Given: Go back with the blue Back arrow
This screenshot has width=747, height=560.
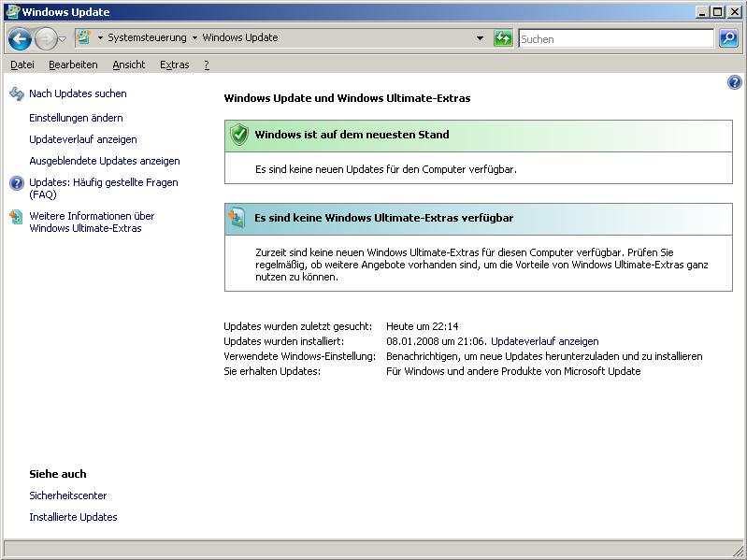Looking at the screenshot, I should click(x=20, y=39).
